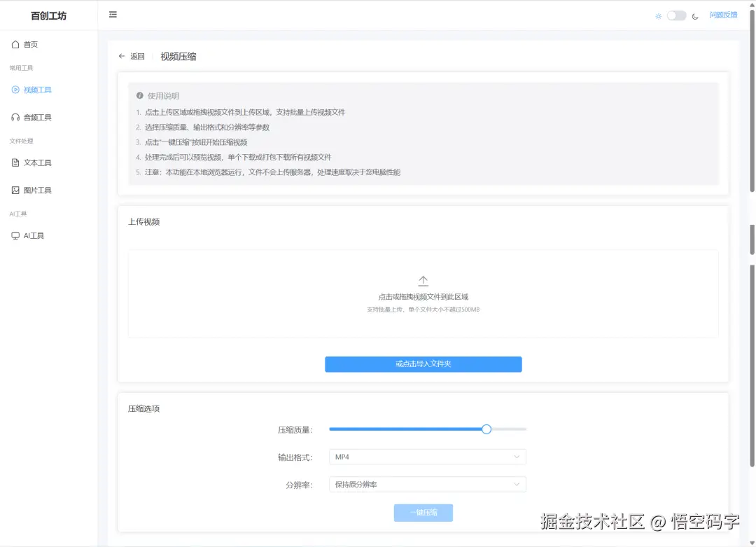The width and height of the screenshot is (756, 547).
Task: Open 文本工具 via its document icon
Action: tap(16, 162)
